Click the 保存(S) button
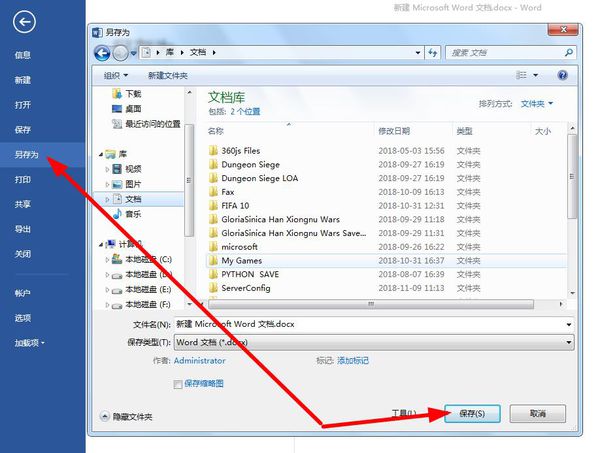 pos(472,414)
